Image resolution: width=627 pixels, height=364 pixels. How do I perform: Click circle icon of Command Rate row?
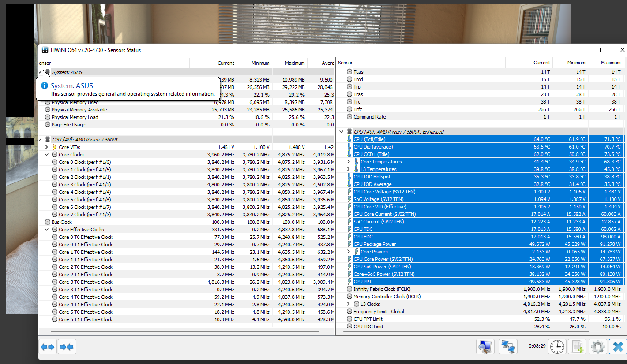(x=349, y=117)
